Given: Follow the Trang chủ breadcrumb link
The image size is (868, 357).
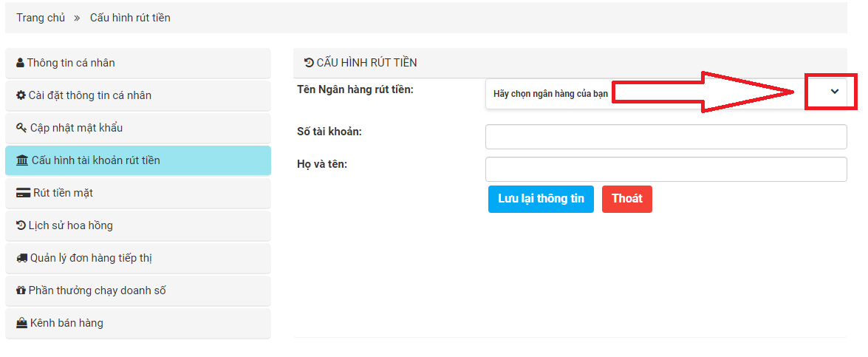Looking at the screenshot, I should point(41,17).
